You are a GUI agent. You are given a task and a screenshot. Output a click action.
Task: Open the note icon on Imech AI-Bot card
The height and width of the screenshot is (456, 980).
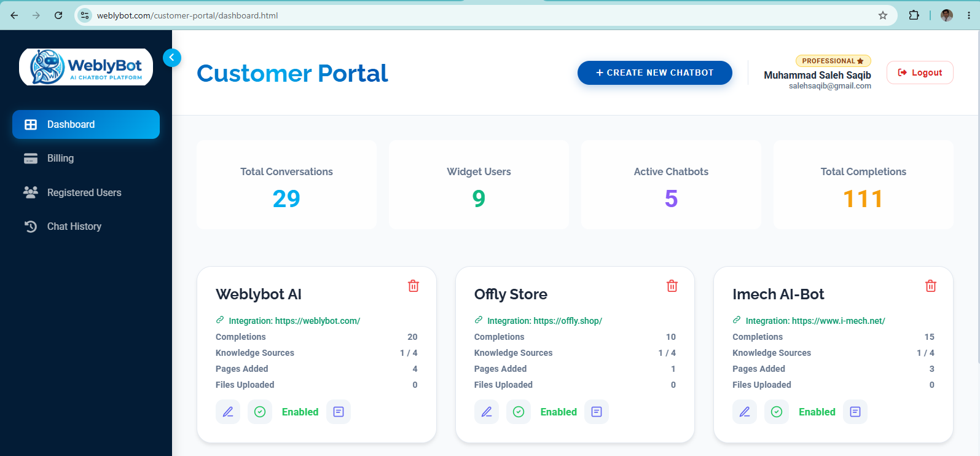(x=855, y=412)
